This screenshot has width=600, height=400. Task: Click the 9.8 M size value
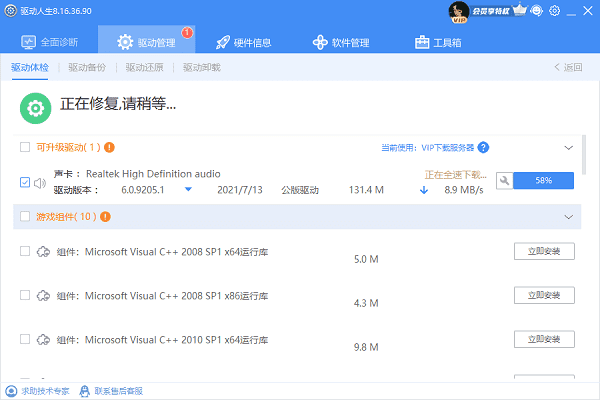click(x=366, y=348)
